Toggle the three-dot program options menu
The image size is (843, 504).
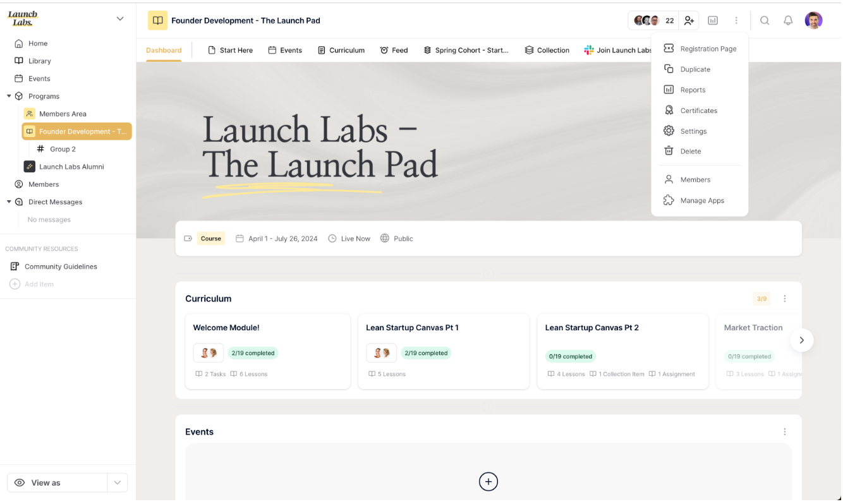pos(736,21)
